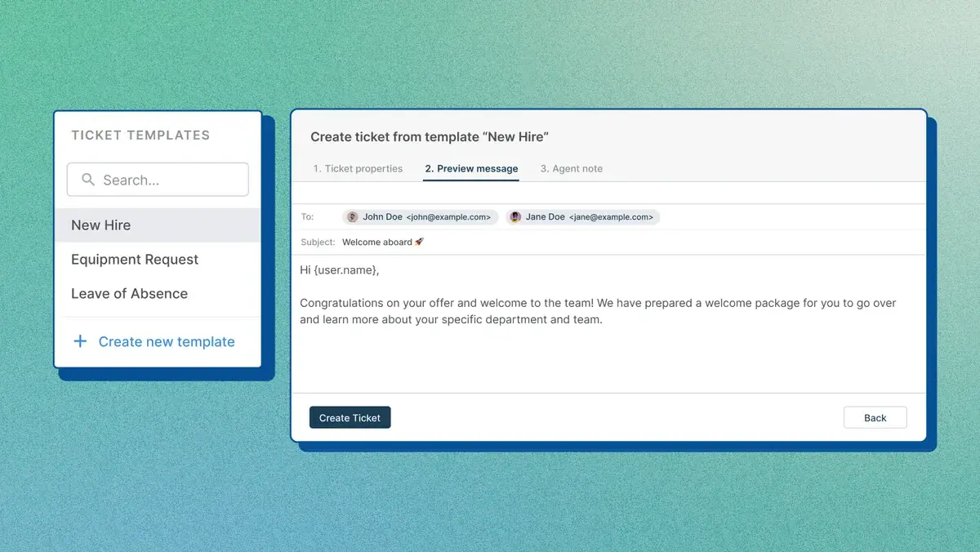Viewport: 980px width, 552px height.
Task: Click the Back button
Action: click(875, 418)
